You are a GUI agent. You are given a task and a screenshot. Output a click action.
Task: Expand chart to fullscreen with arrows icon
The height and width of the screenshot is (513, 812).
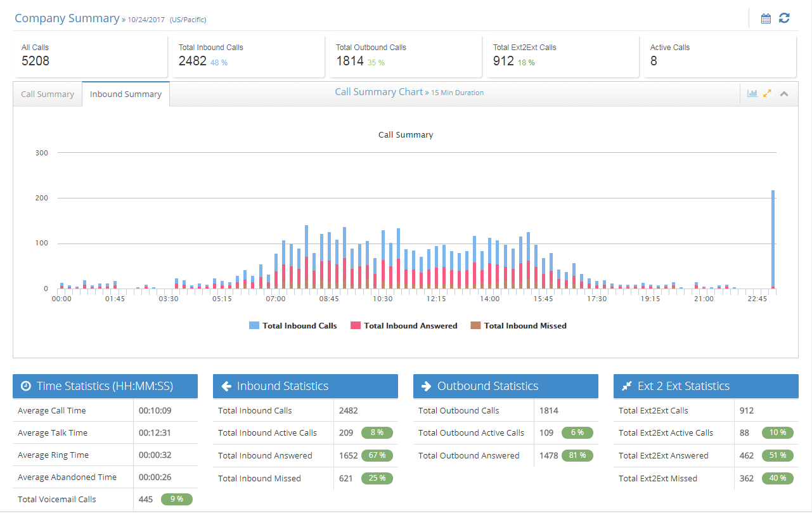767,93
